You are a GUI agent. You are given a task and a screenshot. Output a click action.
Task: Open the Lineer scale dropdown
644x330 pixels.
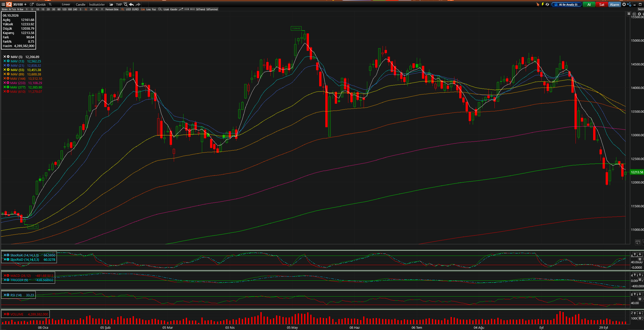pos(66,4)
